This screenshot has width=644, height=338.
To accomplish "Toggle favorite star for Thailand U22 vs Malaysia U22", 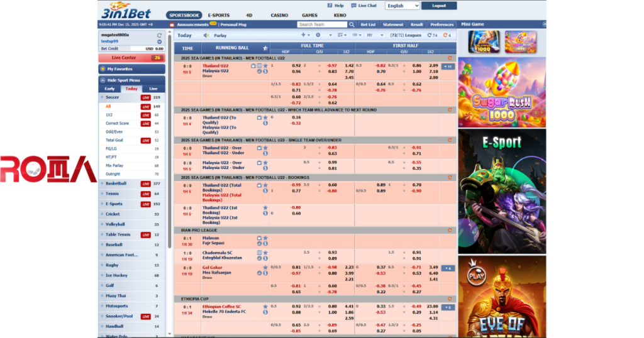I will (265, 65).
